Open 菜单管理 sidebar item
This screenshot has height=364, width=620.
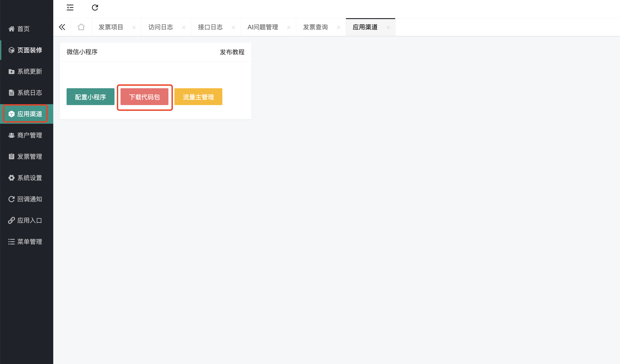30,242
